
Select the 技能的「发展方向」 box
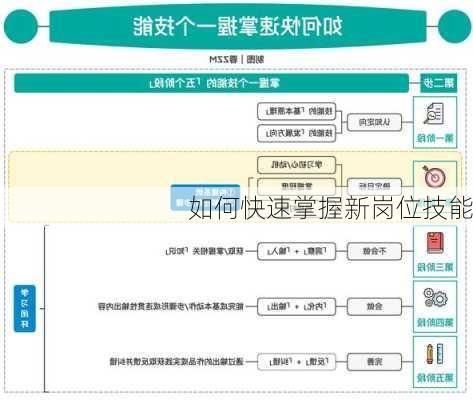click(296, 133)
